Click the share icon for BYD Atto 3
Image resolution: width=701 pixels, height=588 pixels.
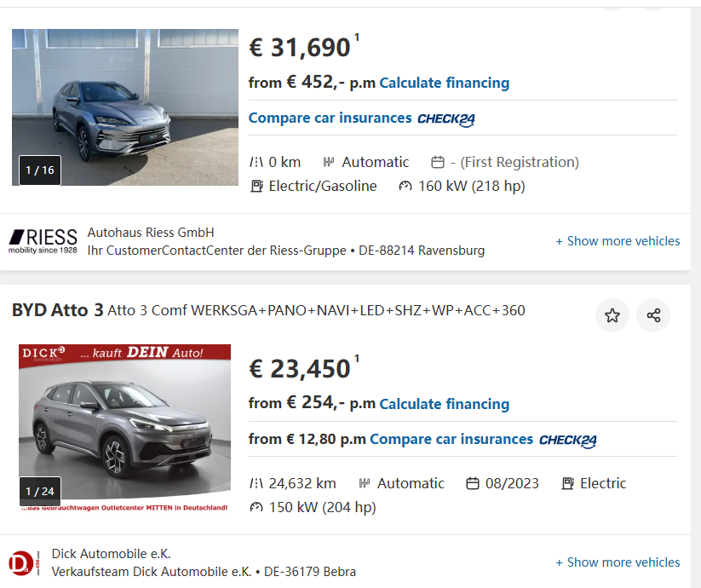click(653, 315)
